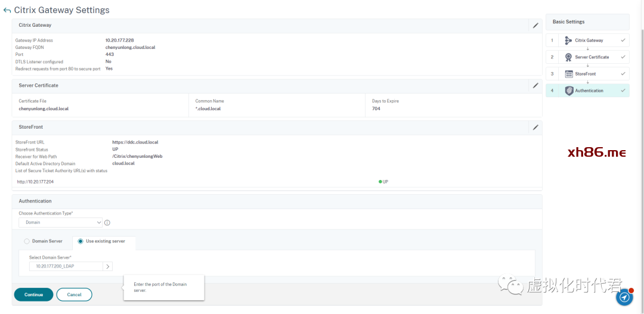The image size is (644, 314).
Task: Click the DTLS Listener configured value No
Action: (109, 61)
